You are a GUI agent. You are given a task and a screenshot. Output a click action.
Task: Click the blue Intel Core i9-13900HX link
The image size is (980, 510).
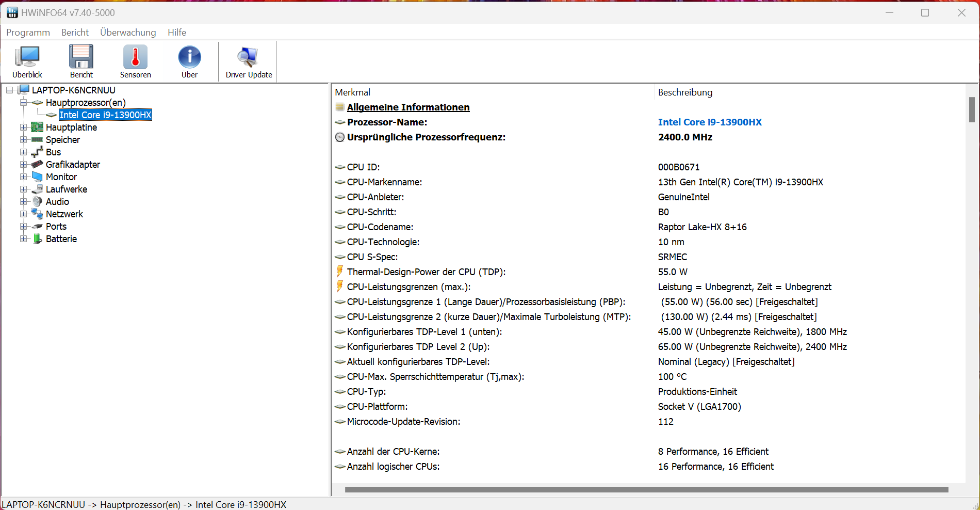pyautogui.click(x=710, y=122)
